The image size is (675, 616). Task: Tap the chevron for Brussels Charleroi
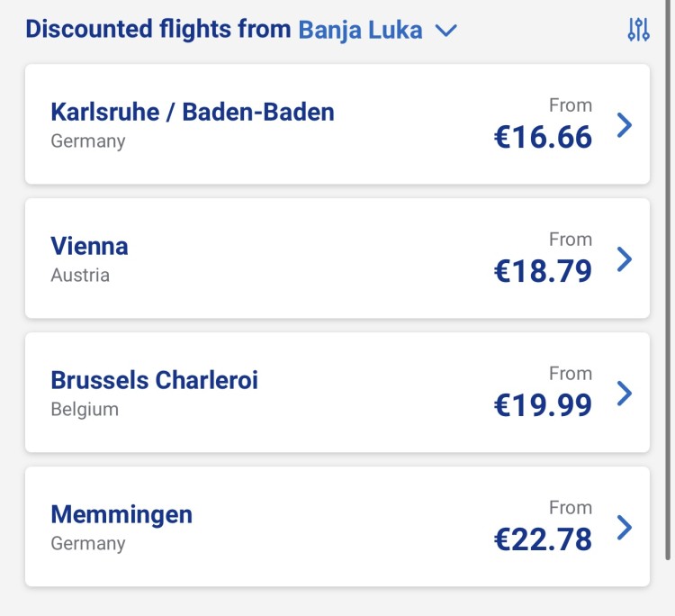[x=625, y=393]
